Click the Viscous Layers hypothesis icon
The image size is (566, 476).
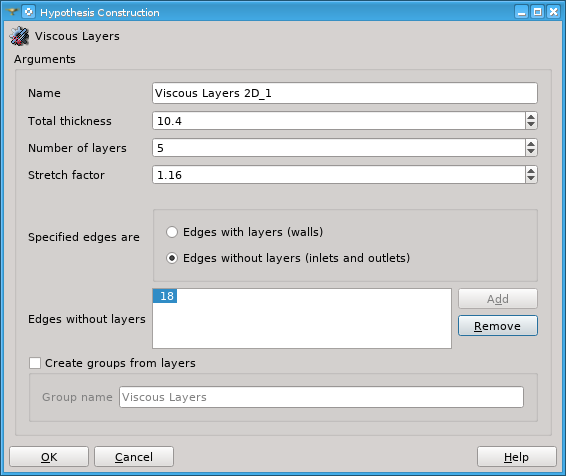pyautogui.click(x=19, y=36)
